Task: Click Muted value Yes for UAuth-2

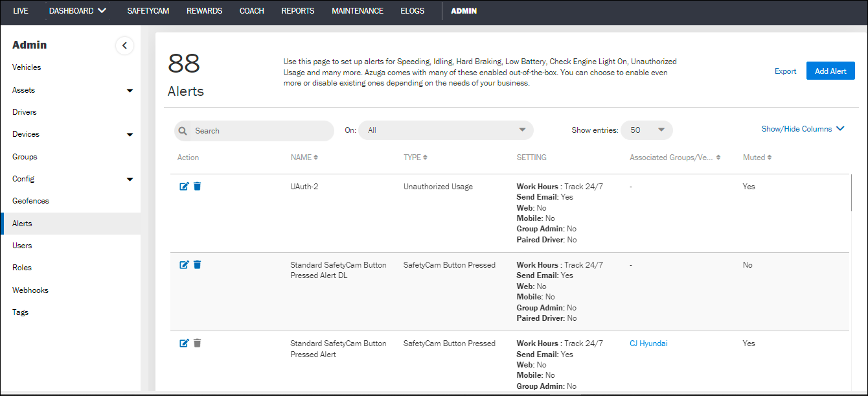Action: point(749,187)
